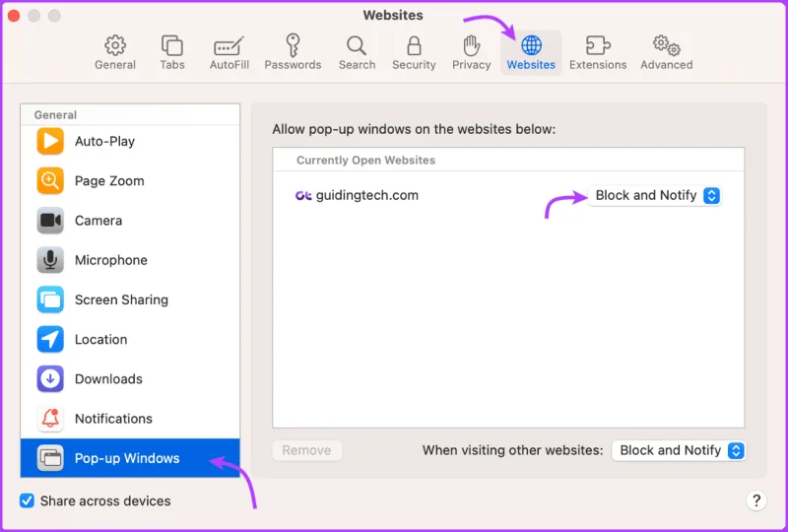This screenshot has height=532, width=788.
Task: Click the guidingtech.com favicon
Action: [x=303, y=196]
